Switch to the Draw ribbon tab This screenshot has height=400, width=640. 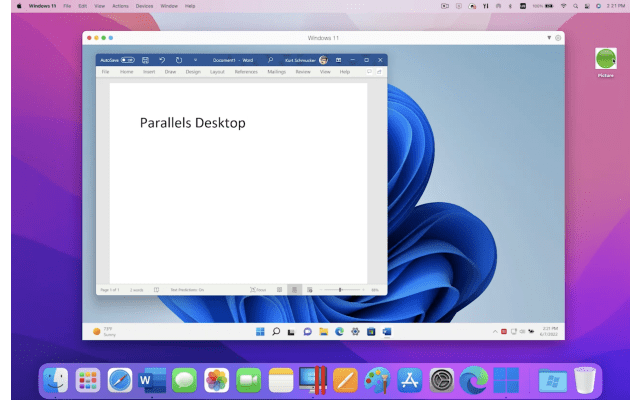point(170,72)
